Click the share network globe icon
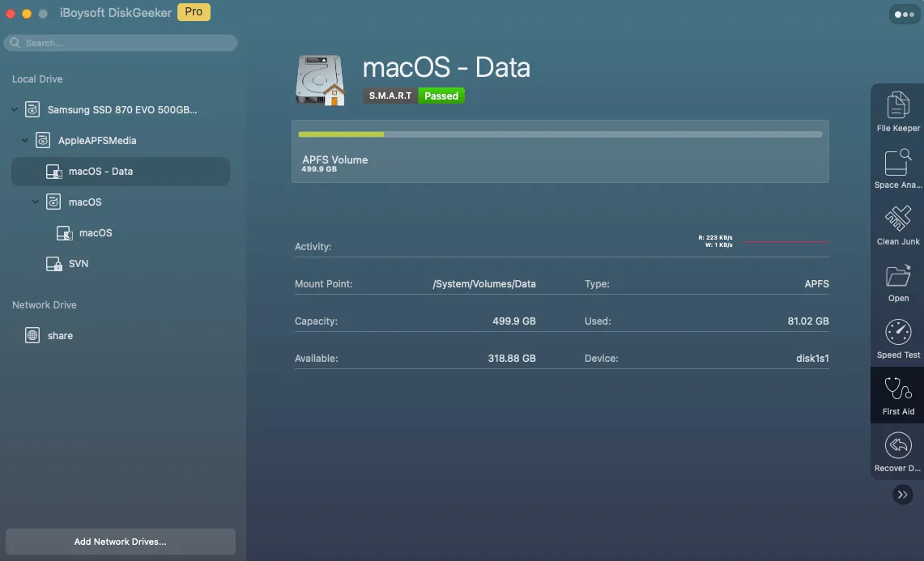The height and width of the screenshot is (561, 924). pyautogui.click(x=32, y=335)
